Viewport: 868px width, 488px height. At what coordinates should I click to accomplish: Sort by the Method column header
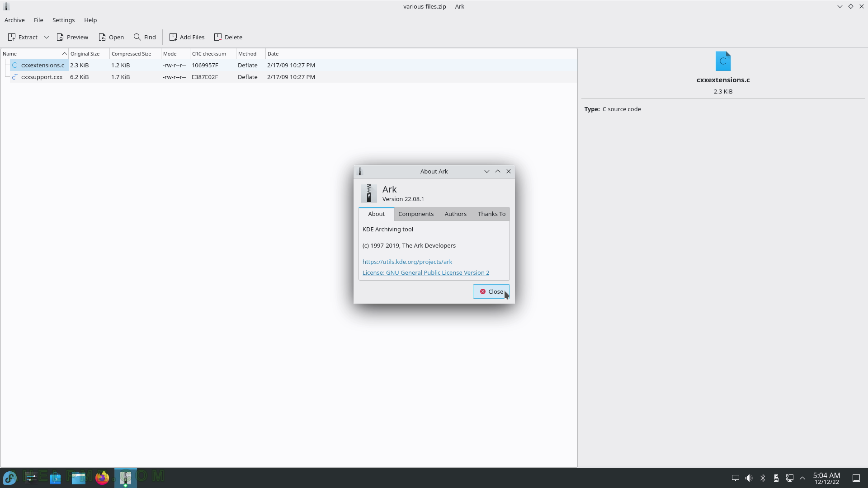(250, 54)
